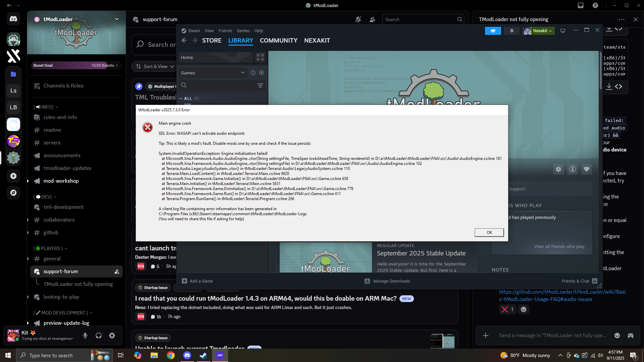644x362 pixels.
Task: Open the Games filter dropdown in Steam
Action: pyautogui.click(x=213, y=73)
